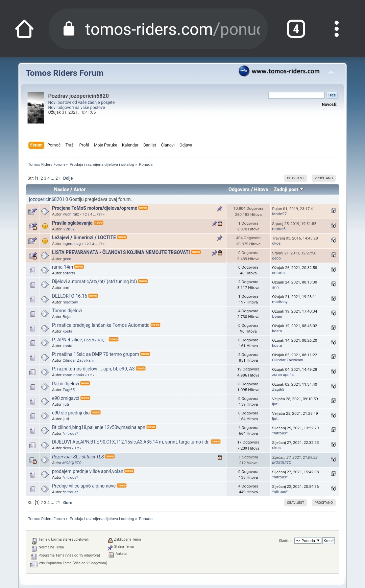This screenshot has height=588, width=365.
Task: Click the Naslov / Autor column header
Action: (70, 189)
